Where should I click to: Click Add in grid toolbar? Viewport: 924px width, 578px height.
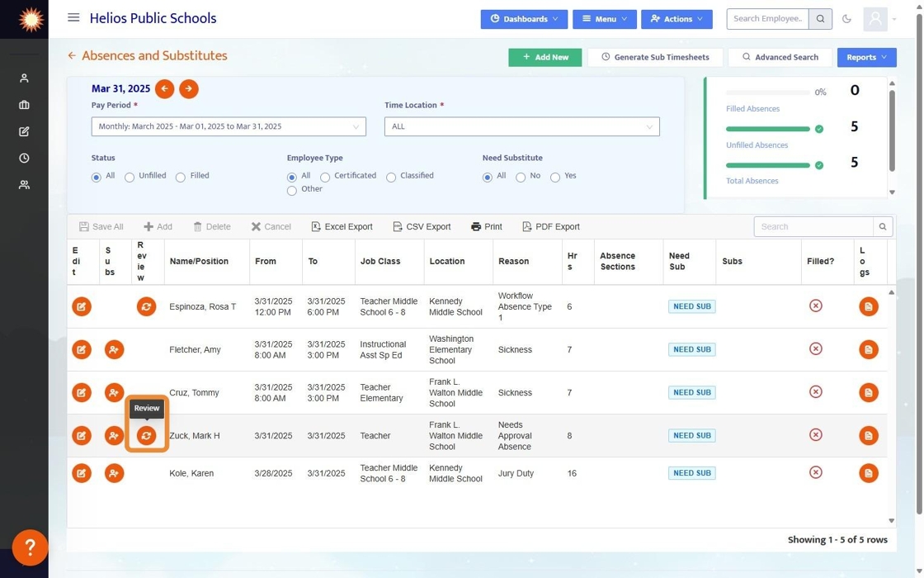158,226
